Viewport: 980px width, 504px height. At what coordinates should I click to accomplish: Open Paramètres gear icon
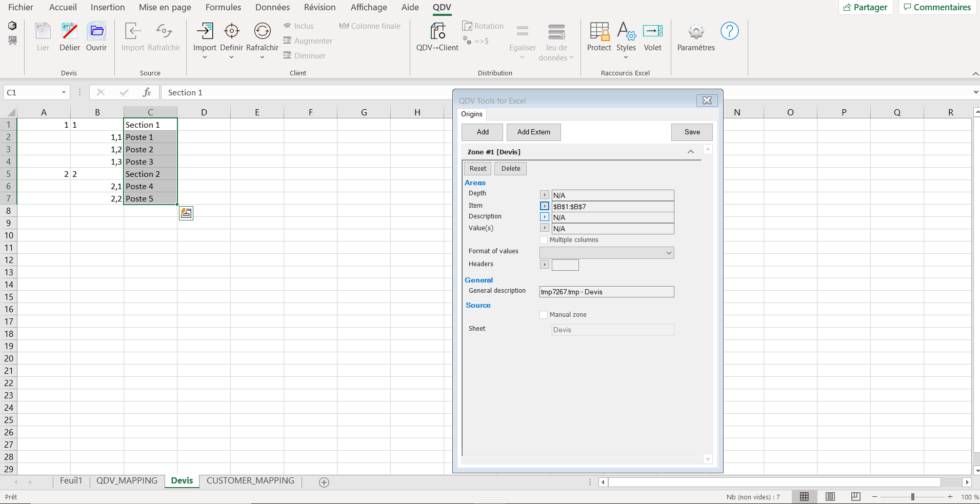coord(696,32)
